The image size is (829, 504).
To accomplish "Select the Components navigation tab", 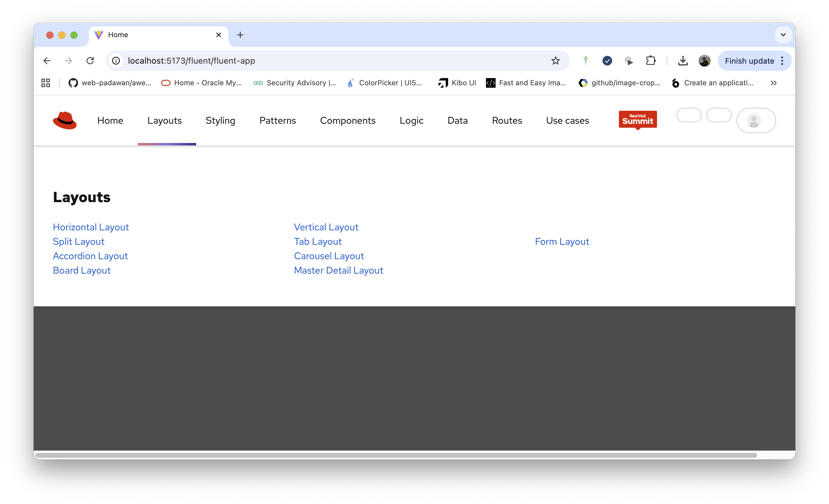I will click(x=348, y=120).
